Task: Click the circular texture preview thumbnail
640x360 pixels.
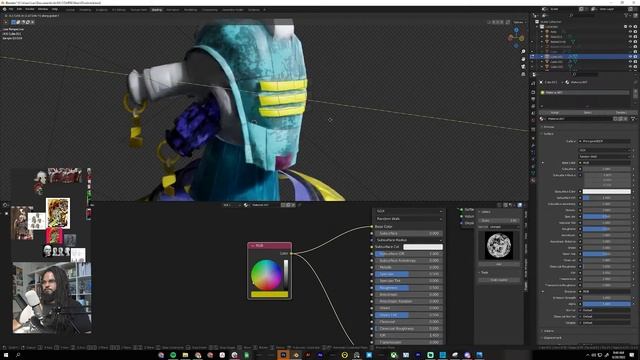Action: [x=499, y=245]
